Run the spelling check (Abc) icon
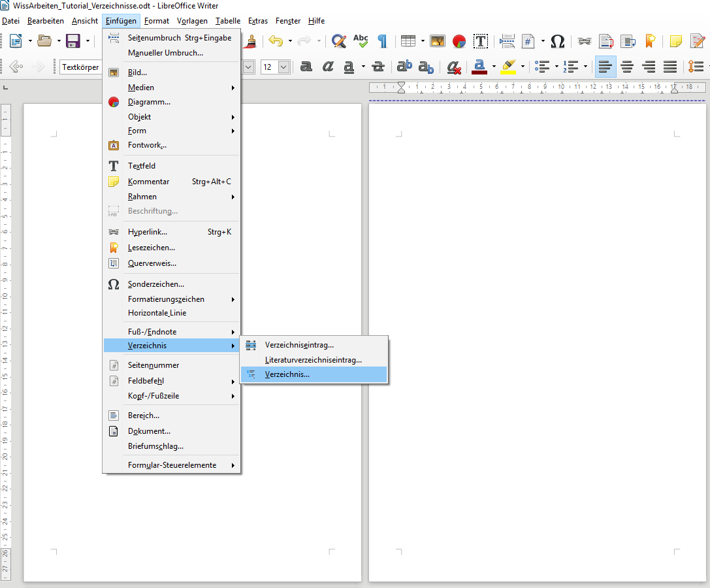Screen dimensions: 710x588 [361, 41]
